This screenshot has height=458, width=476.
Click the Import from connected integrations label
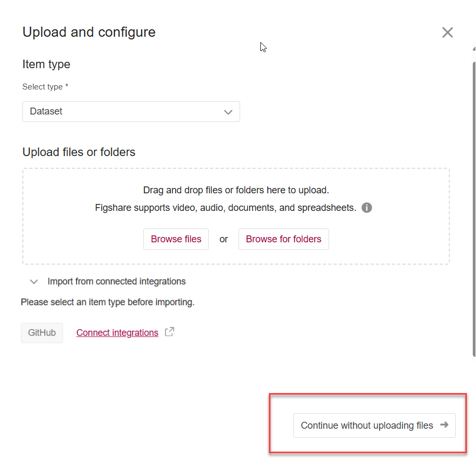[117, 281]
